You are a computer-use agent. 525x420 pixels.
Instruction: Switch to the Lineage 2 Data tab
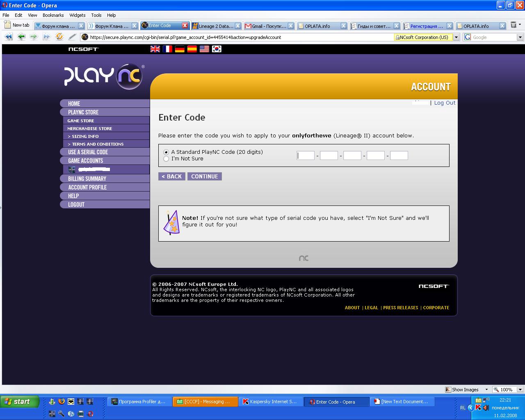[x=216, y=26]
